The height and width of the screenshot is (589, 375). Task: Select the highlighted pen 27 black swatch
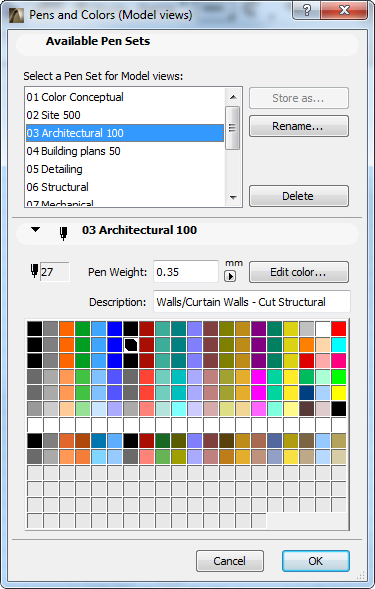131,344
